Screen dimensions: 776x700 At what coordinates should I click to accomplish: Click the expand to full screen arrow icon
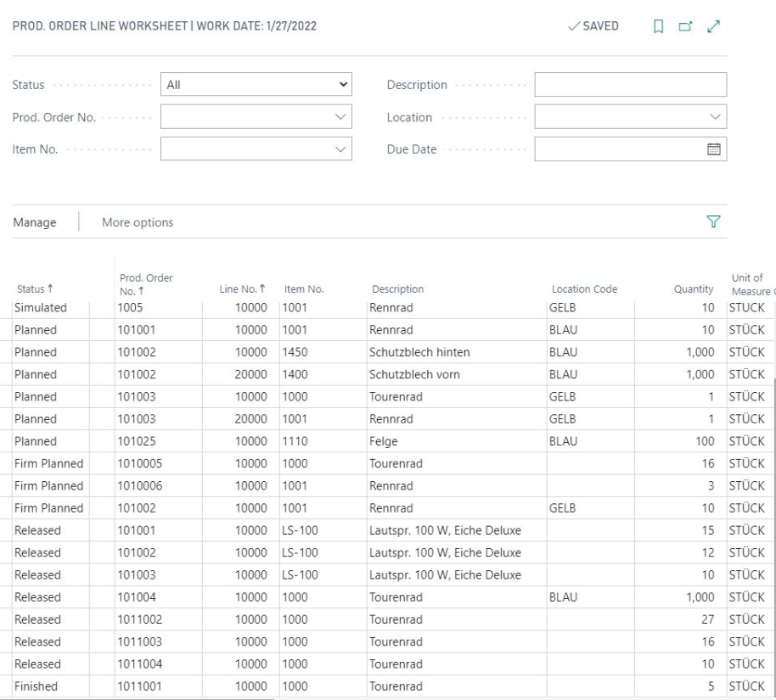[714, 26]
